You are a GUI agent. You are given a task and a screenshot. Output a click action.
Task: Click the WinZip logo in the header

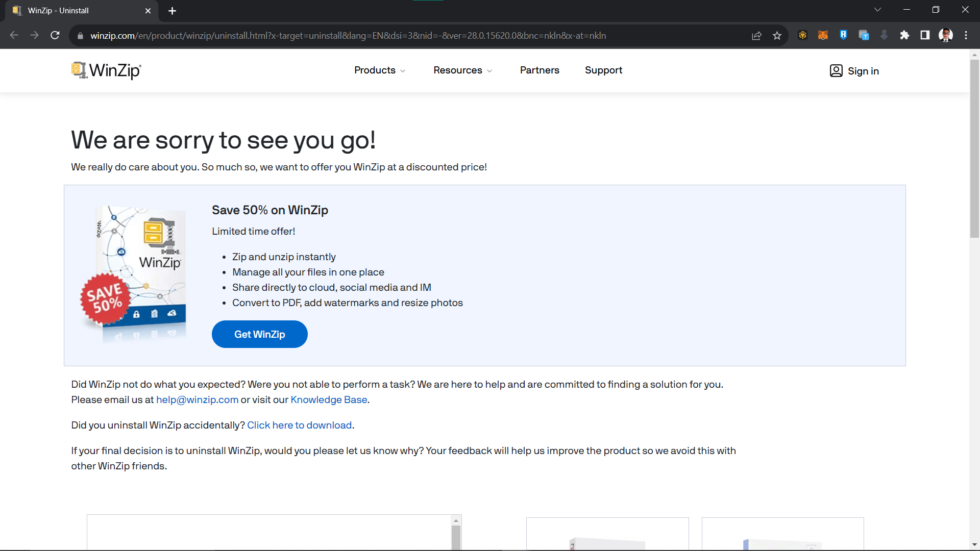106,70
